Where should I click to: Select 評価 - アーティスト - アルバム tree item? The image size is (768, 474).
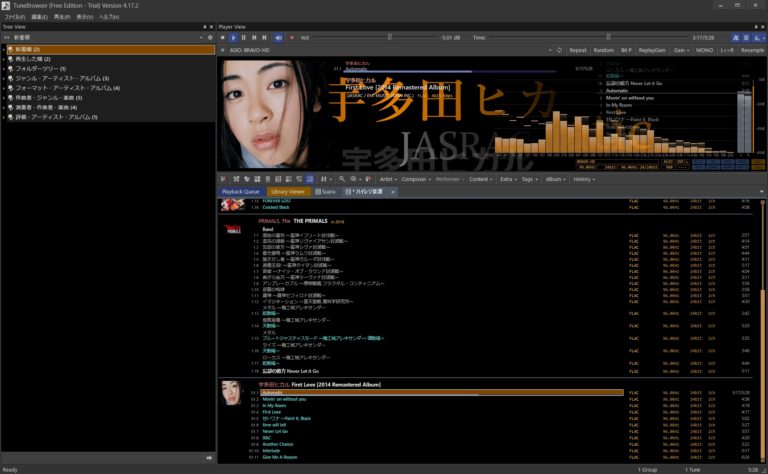(56, 117)
